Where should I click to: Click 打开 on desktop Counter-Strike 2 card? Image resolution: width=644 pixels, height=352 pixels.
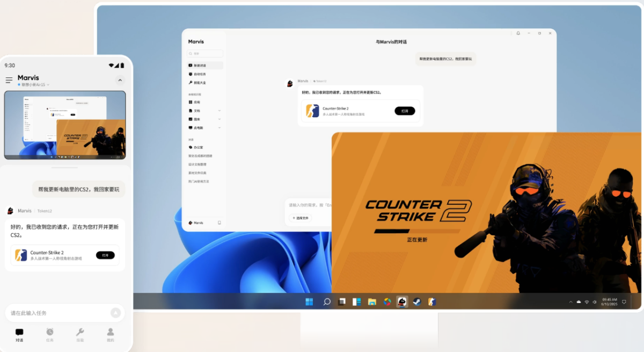click(x=405, y=111)
